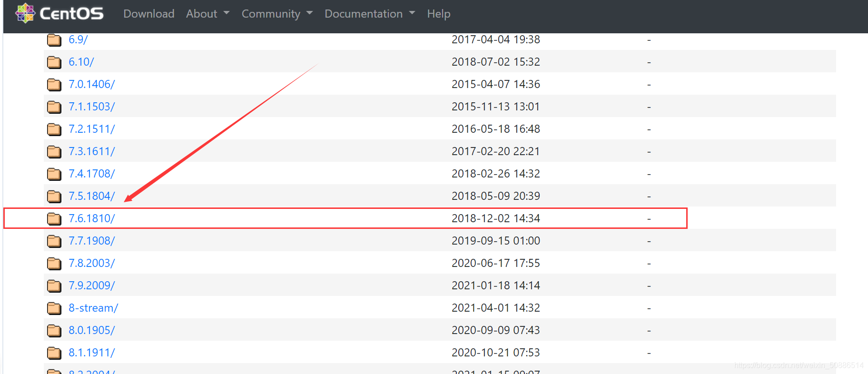868x374 pixels.
Task: Select the date 2015-04-07 14:36
Action: (496, 84)
